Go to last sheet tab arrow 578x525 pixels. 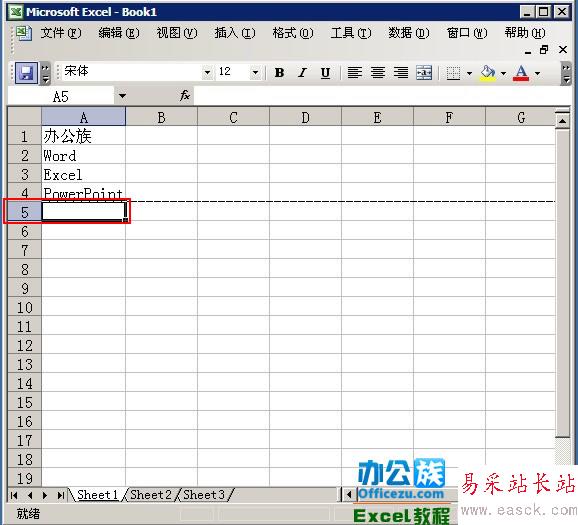coord(60,495)
